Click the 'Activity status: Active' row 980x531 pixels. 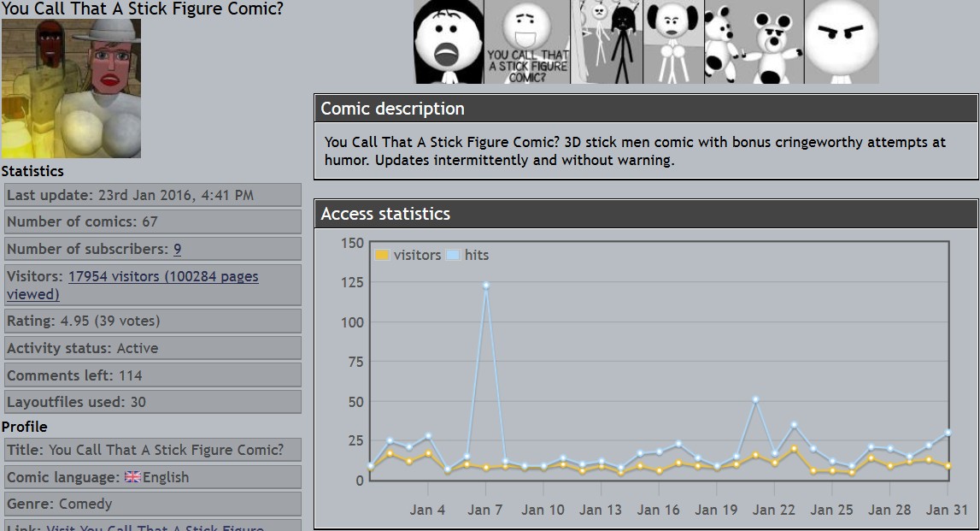pyautogui.click(x=152, y=348)
